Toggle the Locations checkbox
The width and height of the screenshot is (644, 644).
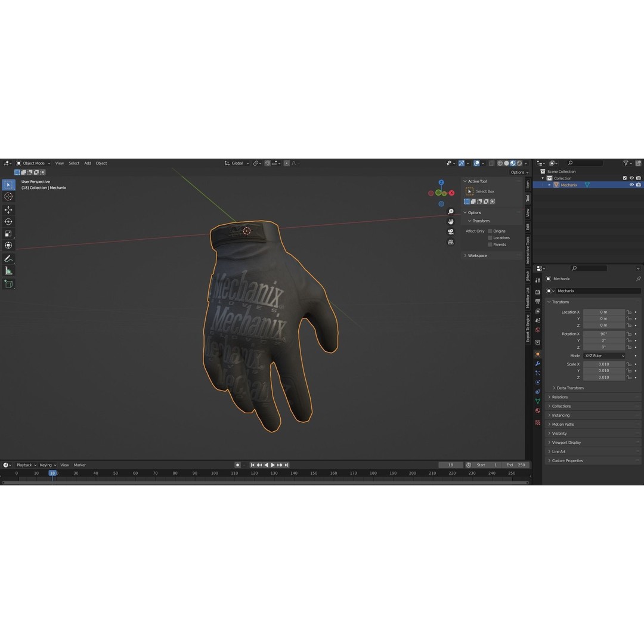(490, 238)
